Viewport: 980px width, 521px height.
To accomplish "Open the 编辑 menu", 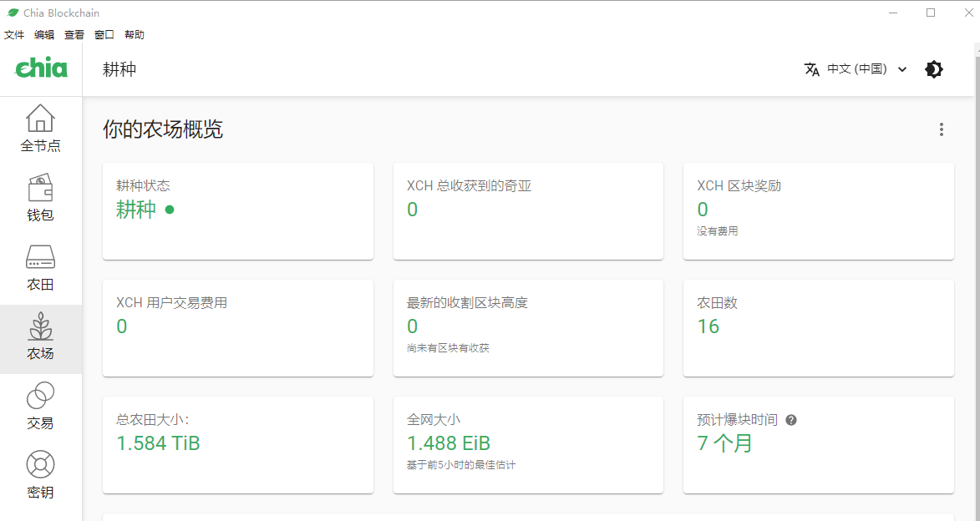I will tap(44, 35).
